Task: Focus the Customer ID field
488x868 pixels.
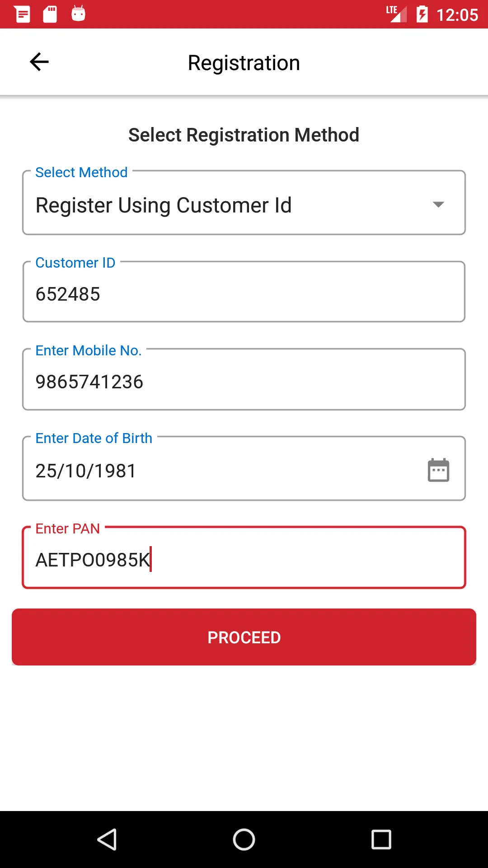Action: [244, 294]
